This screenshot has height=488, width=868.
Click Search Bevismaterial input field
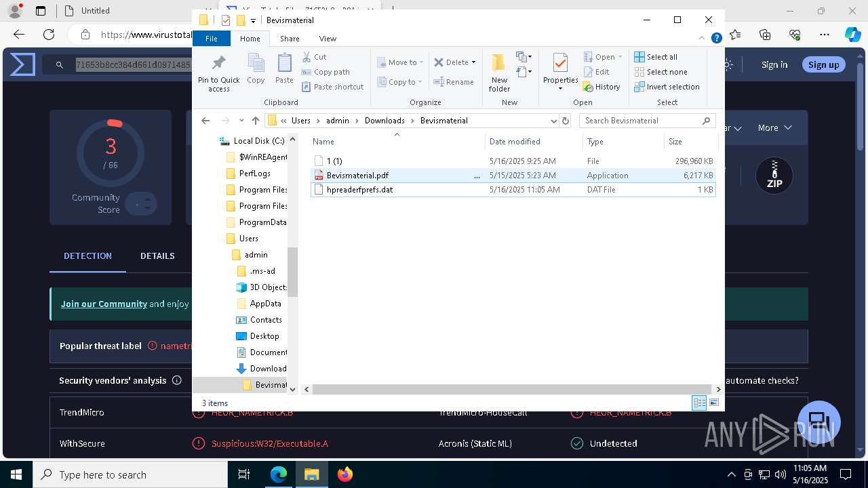tap(648, 121)
